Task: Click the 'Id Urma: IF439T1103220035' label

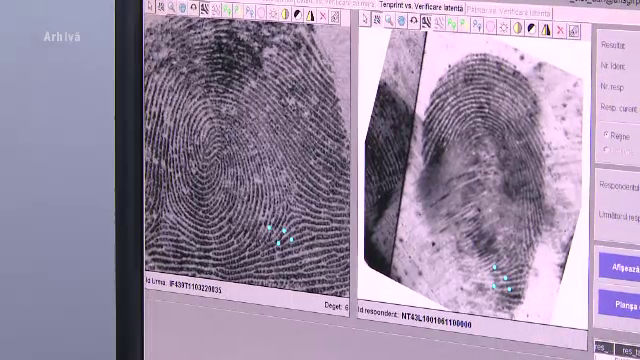Action: click(x=184, y=286)
